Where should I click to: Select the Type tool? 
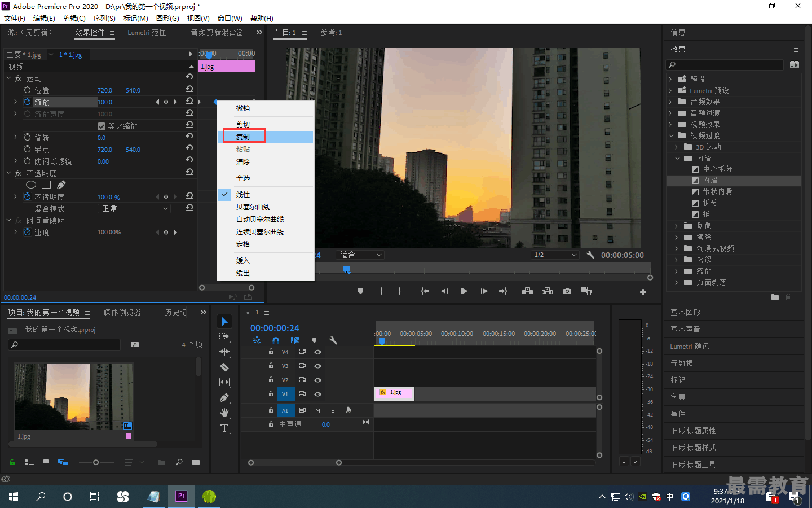[224, 428]
